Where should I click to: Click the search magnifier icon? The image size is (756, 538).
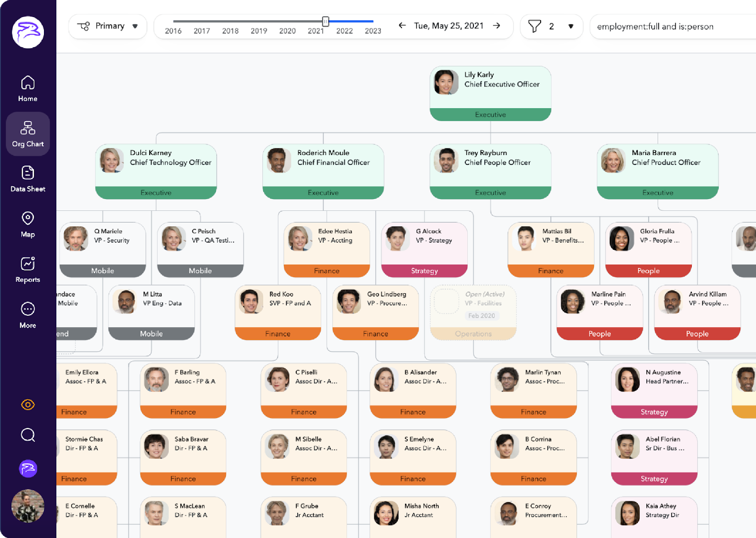point(27,434)
